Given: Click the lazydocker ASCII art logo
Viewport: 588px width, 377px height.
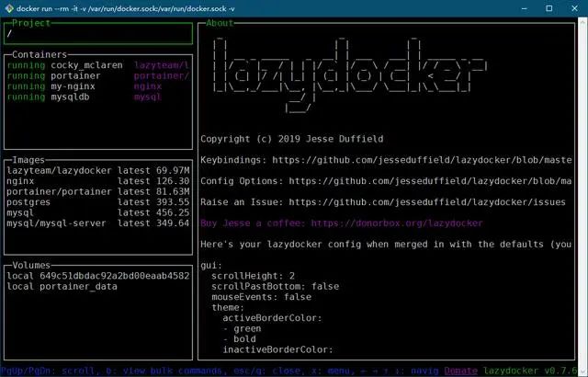Looking at the screenshot, I should tap(349, 74).
